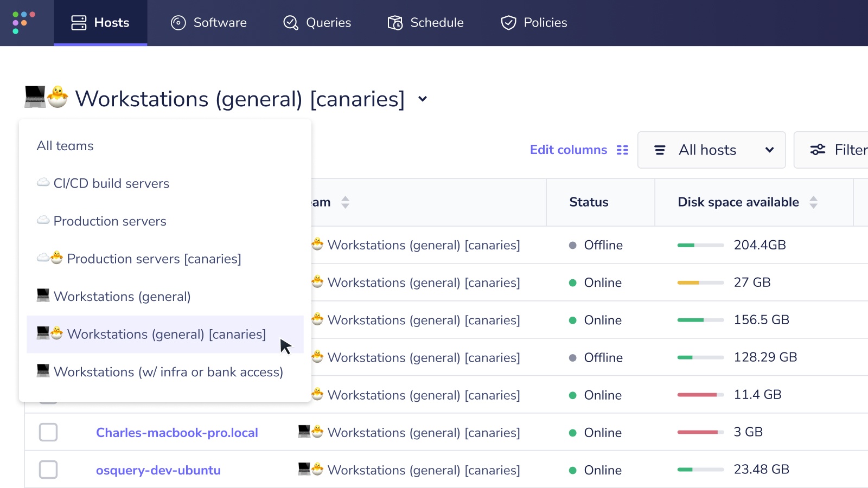Click the 3 GB disk value
This screenshot has width=868, height=488.
click(x=748, y=432)
